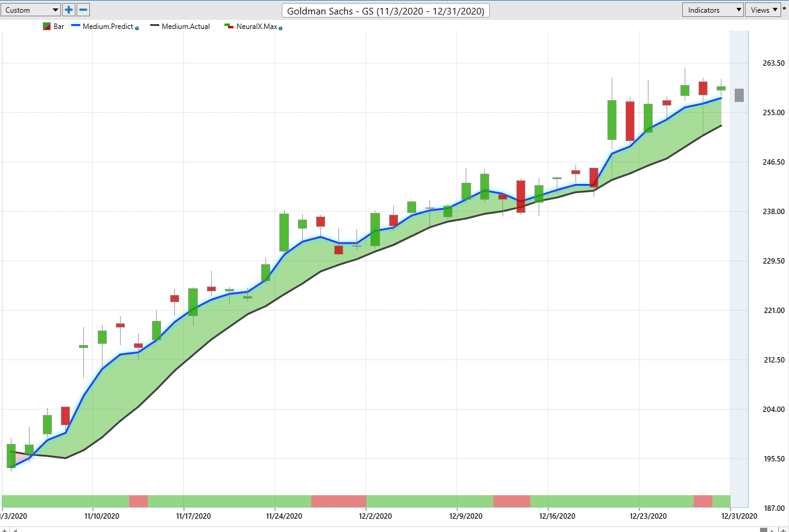Click the 11/10/2020 date axis label
The width and height of the screenshot is (789, 532).
pyautogui.click(x=101, y=516)
